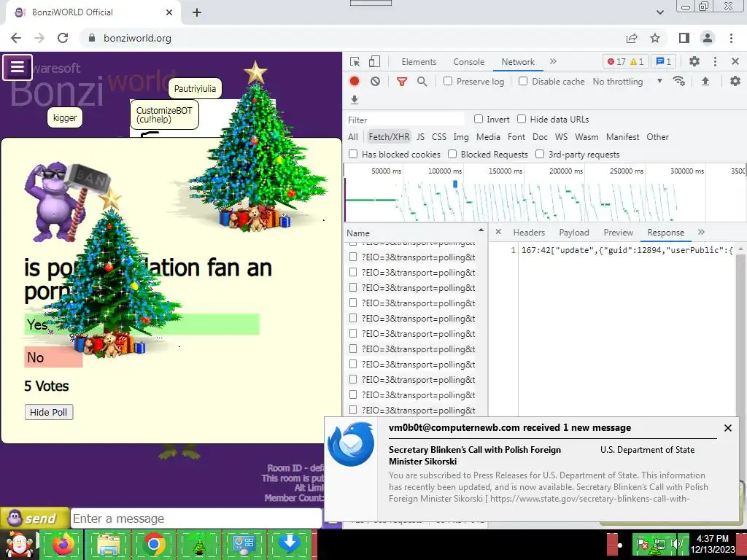Vote No in the poll
The width and height of the screenshot is (747, 560).
pos(53,357)
